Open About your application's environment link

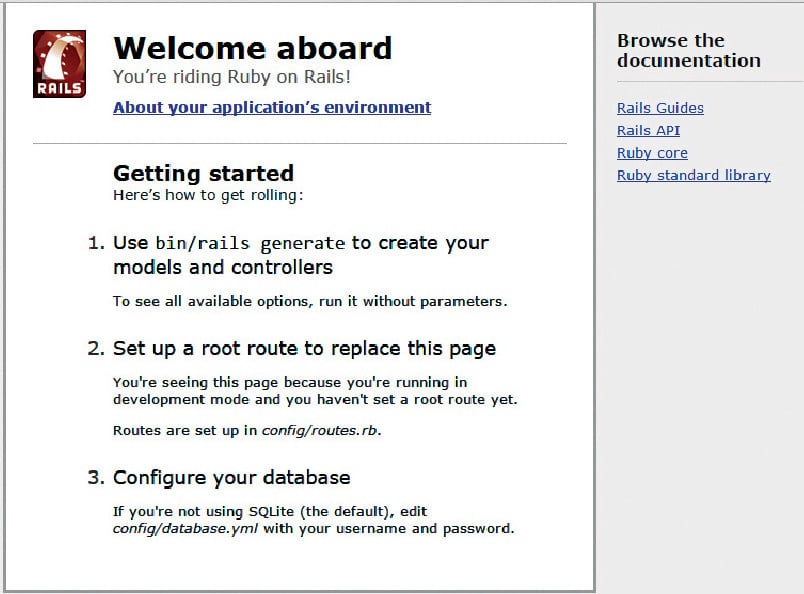coord(272,108)
